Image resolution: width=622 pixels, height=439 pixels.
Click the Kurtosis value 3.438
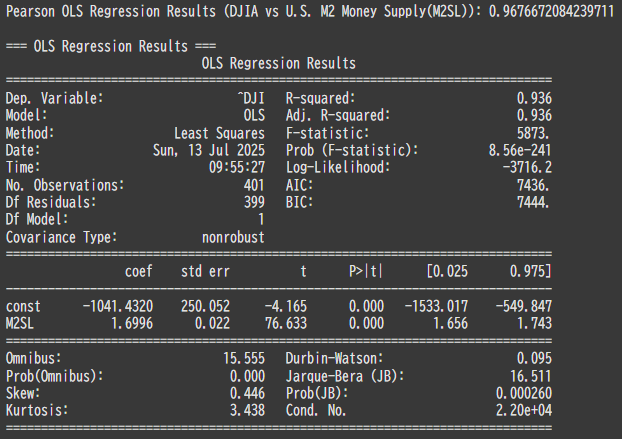(x=248, y=410)
